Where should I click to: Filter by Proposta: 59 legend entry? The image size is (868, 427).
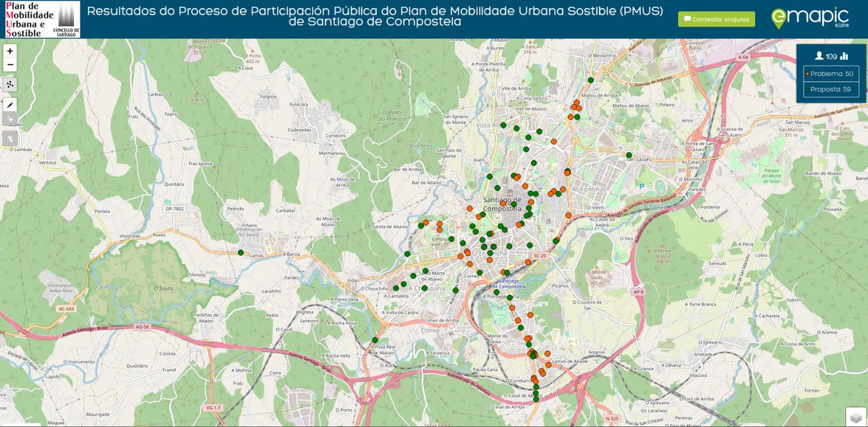831,90
